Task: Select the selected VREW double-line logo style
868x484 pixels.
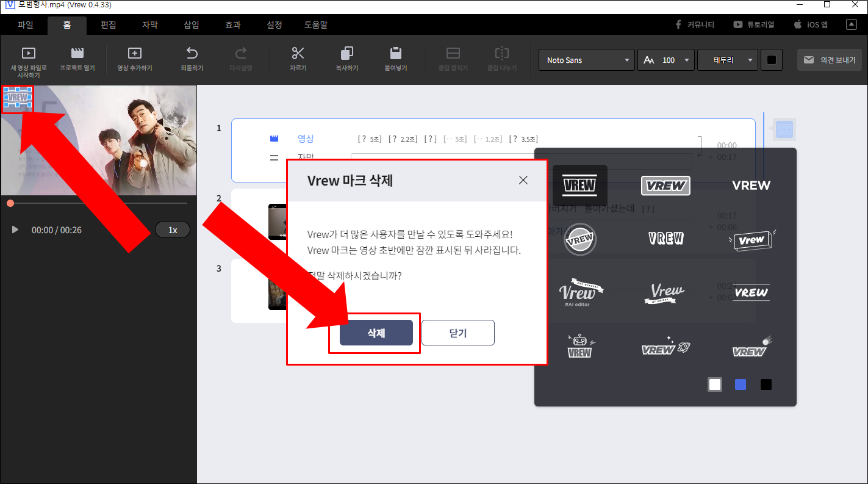Action: click(580, 185)
